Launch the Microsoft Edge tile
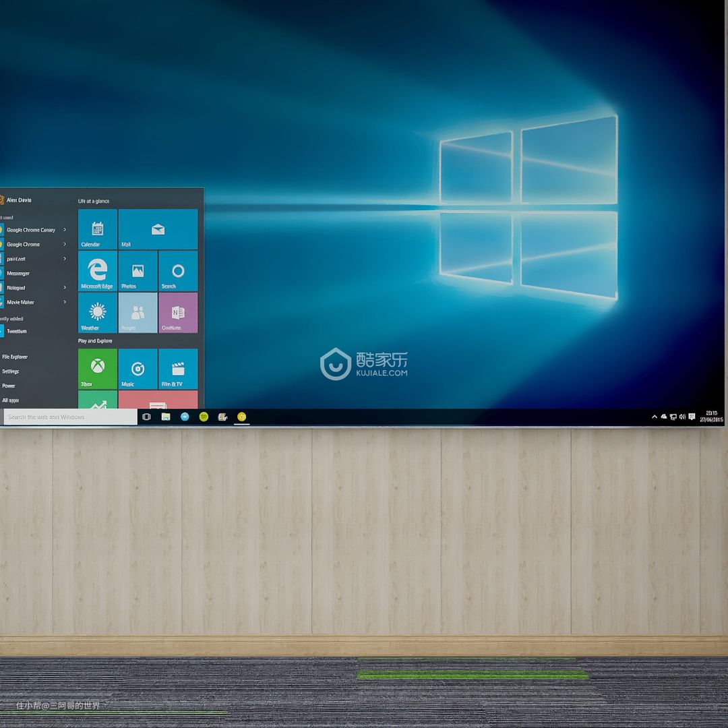The width and height of the screenshot is (728, 728). tap(98, 271)
